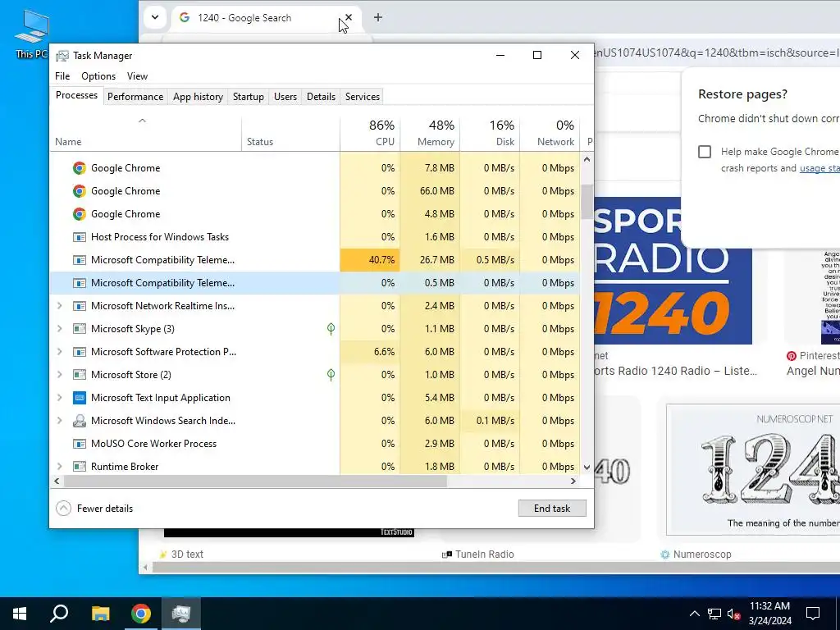Viewport: 840px width, 630px height.
Task: Switch to the Users tab
Action: coord(285,97)
